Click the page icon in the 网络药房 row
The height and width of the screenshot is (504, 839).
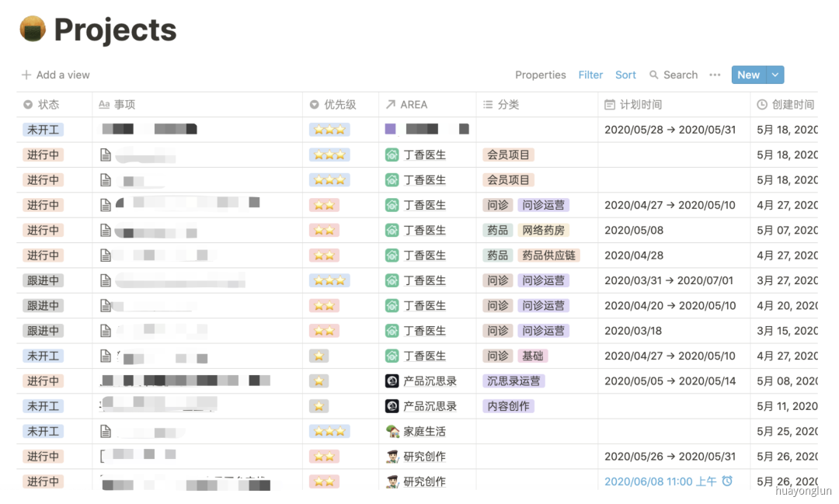(106, 231)
